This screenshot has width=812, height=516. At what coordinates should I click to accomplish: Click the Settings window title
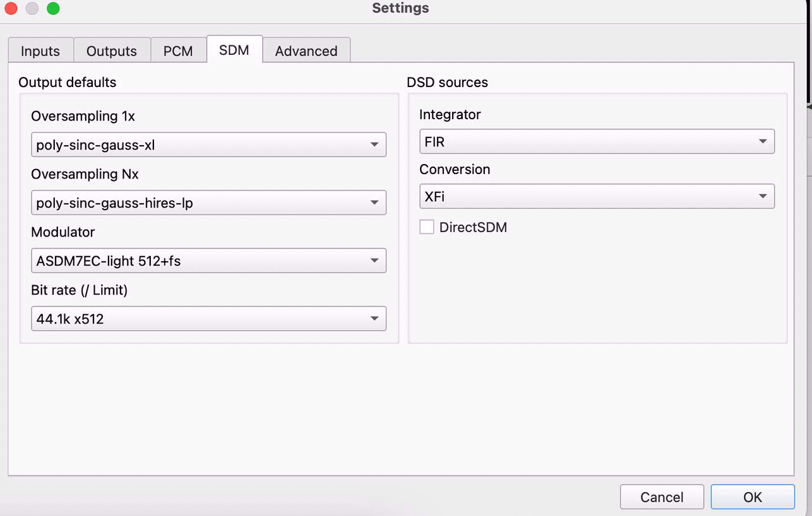[400, 8]
